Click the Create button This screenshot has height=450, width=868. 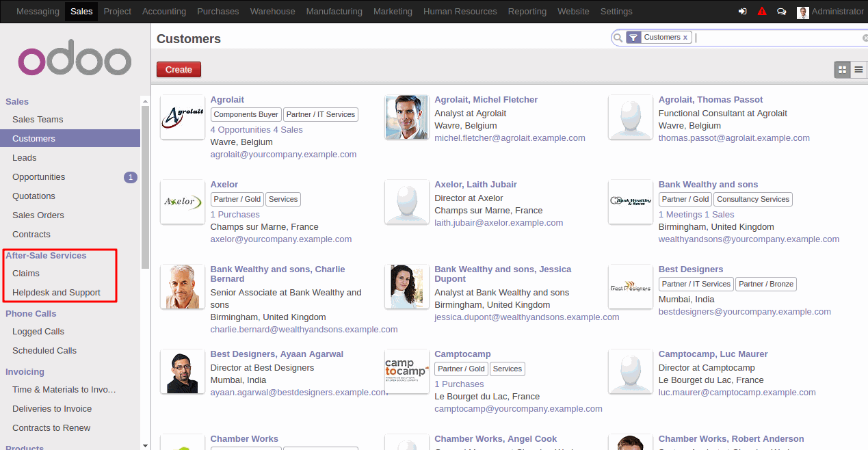tap(179, 69)
